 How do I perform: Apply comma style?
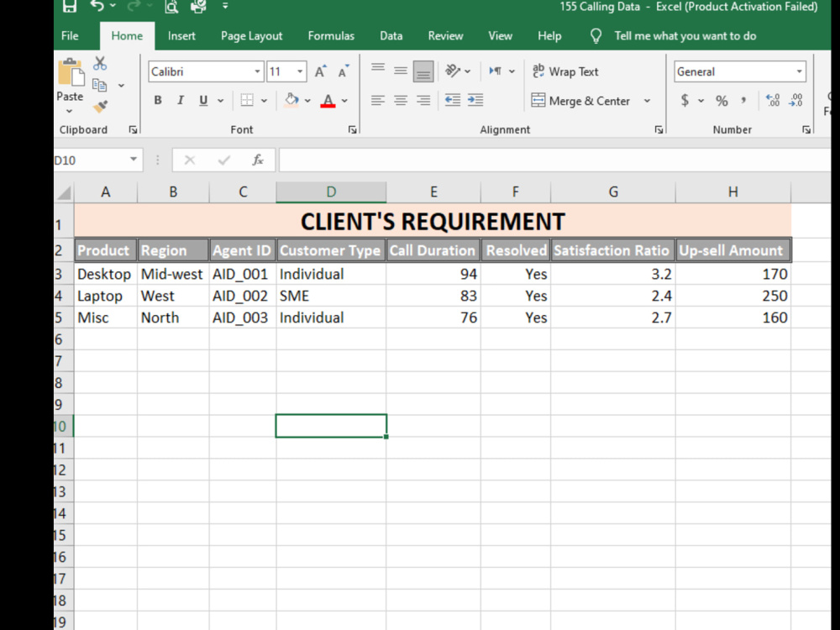[743, 100]
